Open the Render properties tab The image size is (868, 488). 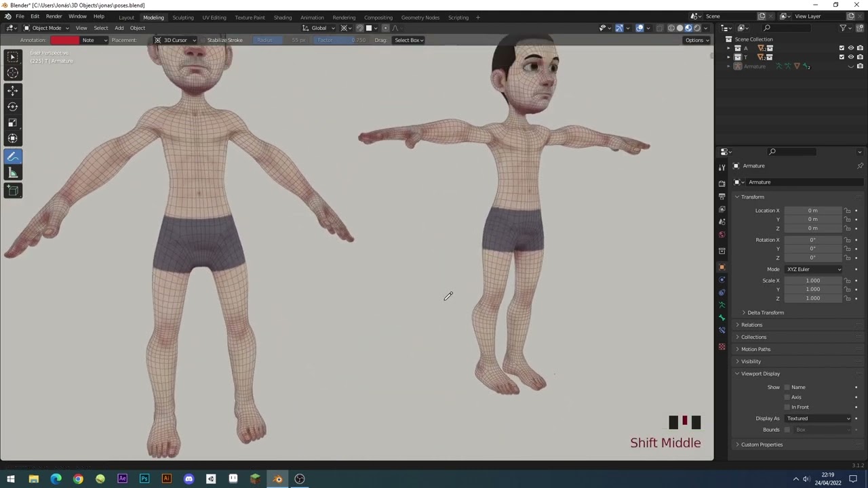click(x=722, y=183)
